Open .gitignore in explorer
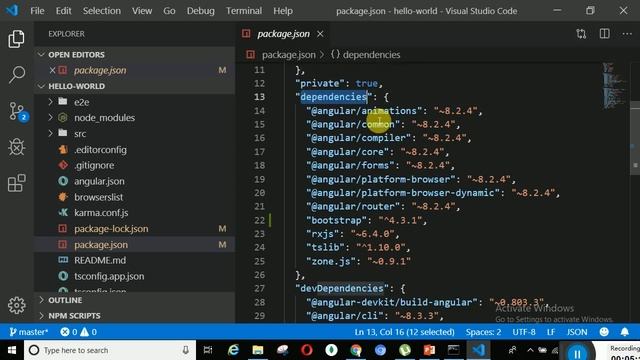Viewport: 640px width, 360px height. (x=94, y=165)
